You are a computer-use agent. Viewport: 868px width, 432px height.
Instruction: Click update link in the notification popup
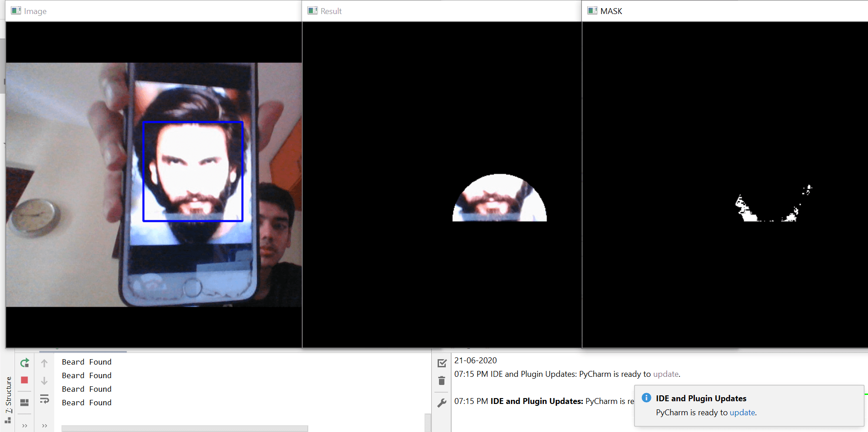click(x=742, y=413)
